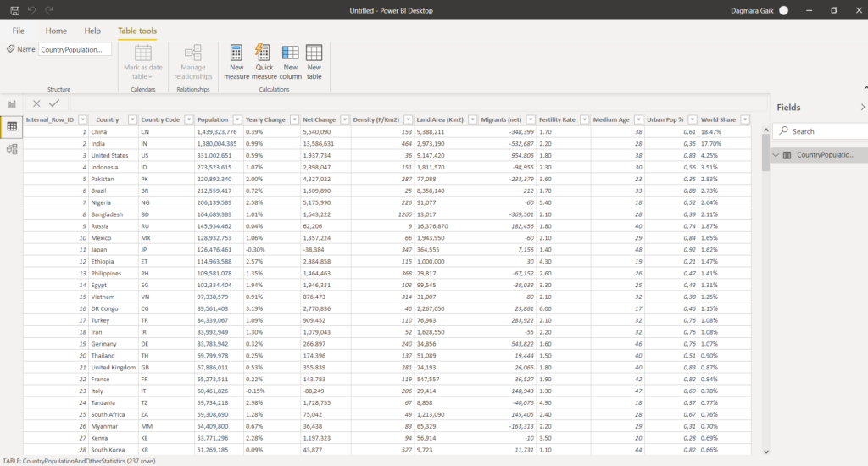
Task: Collapse the Fields pane with chevron
Action: 862,108
